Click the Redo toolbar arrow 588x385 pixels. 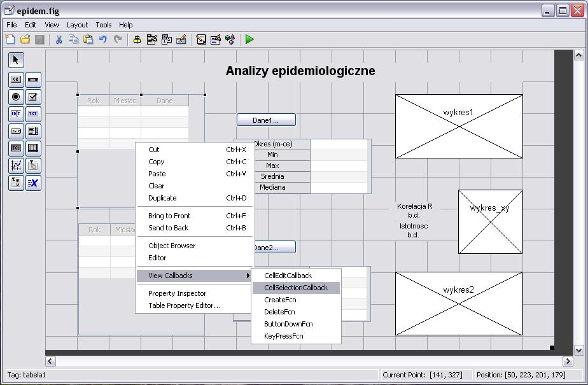118,39
